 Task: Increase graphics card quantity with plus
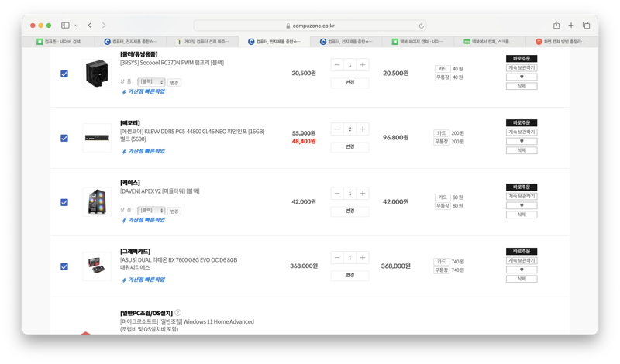[363, 258]
